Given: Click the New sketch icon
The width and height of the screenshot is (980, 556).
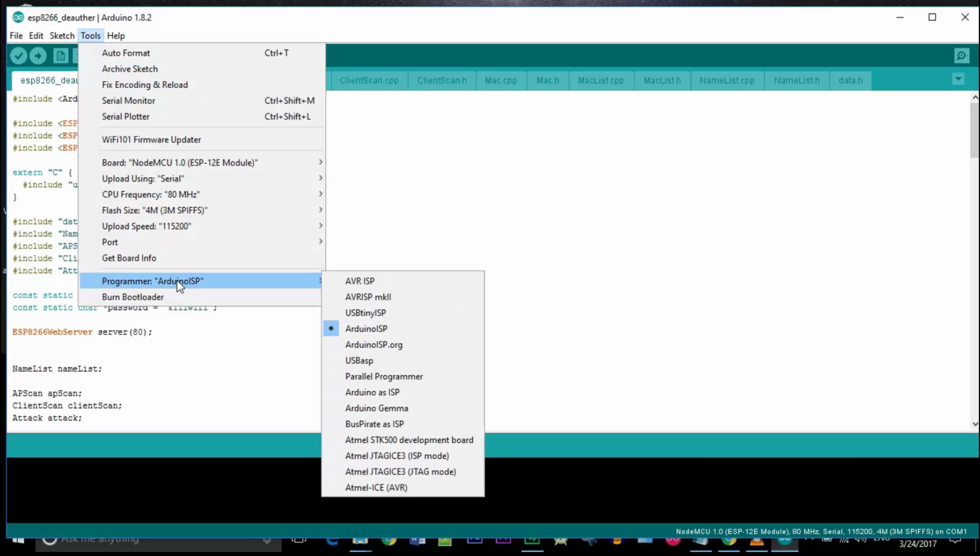Looking at the screenshot, I should pyautogui.click(x=60, y=56).
